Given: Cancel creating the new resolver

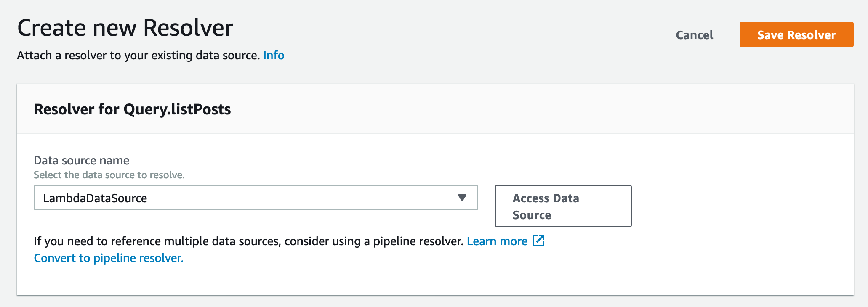Looking at the screenshot, I should [x=694, y=35].
